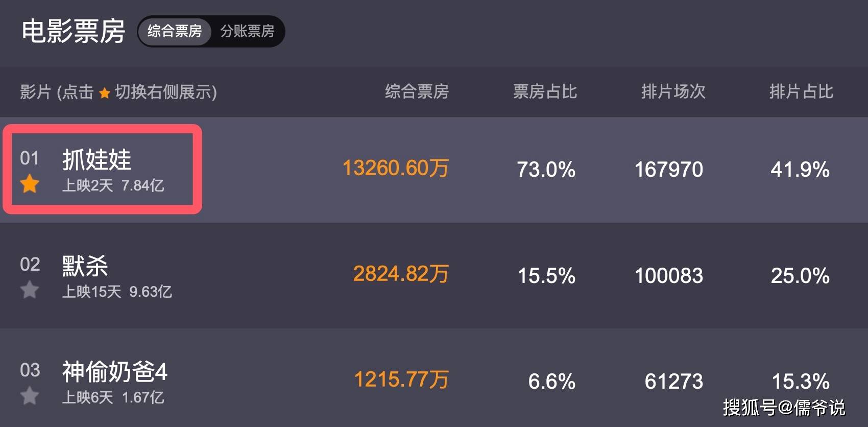The image size is (868, 427).
Task: Click the 综合票房 column header
Action: [x=417, y=92]
